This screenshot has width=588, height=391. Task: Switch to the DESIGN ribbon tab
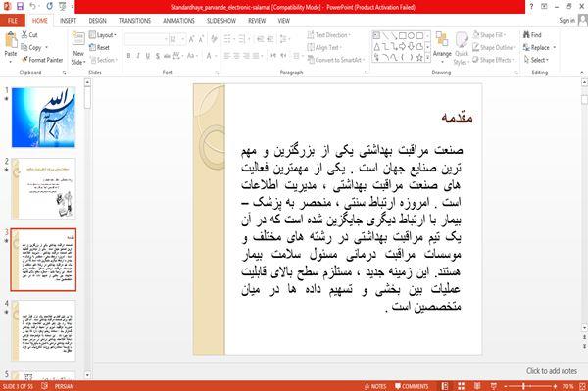pyautogui.click(x=97, y=21)
